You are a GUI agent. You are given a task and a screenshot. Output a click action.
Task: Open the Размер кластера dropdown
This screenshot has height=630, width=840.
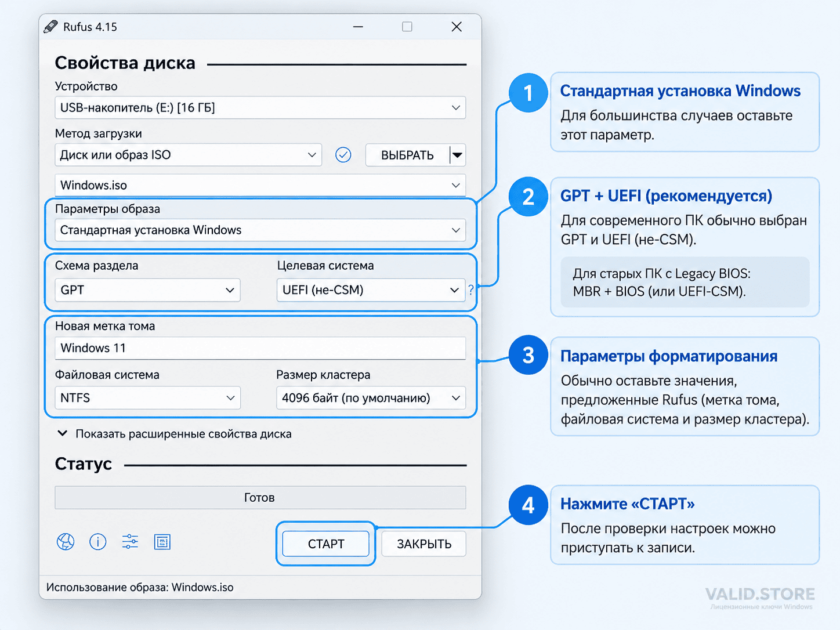(371, 398)
